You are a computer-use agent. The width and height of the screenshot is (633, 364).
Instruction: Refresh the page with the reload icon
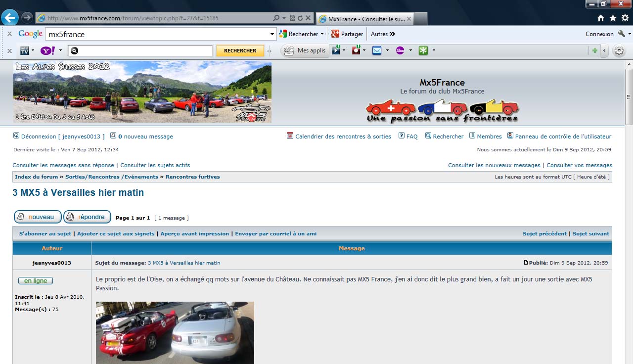click(x=300, y=18)
